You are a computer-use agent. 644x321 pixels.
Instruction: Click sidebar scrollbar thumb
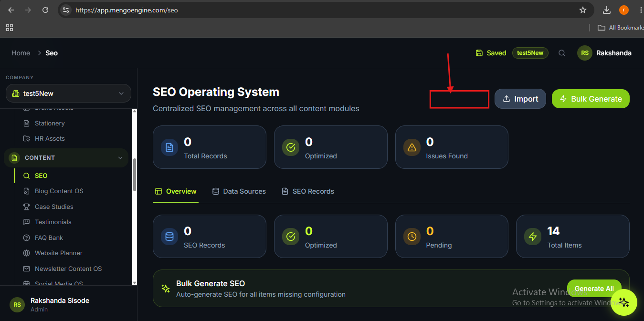(135, 175)
